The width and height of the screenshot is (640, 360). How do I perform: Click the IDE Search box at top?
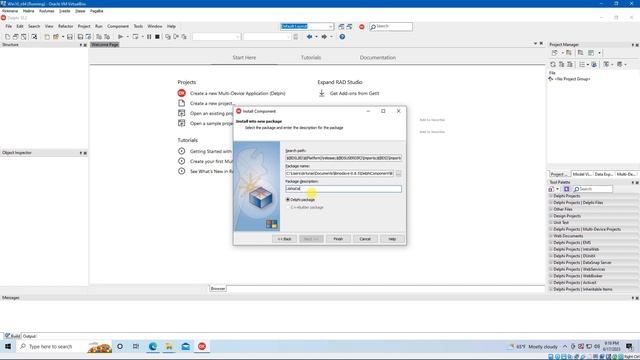[391, 27]
